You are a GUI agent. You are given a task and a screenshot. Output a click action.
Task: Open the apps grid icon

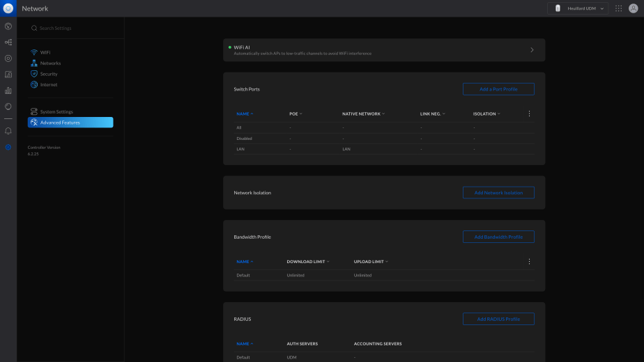pos(618,8)
